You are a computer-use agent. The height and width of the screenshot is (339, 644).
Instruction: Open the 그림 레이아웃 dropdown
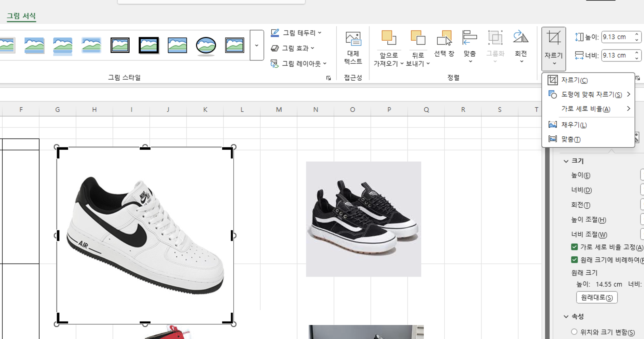(298, 63)
